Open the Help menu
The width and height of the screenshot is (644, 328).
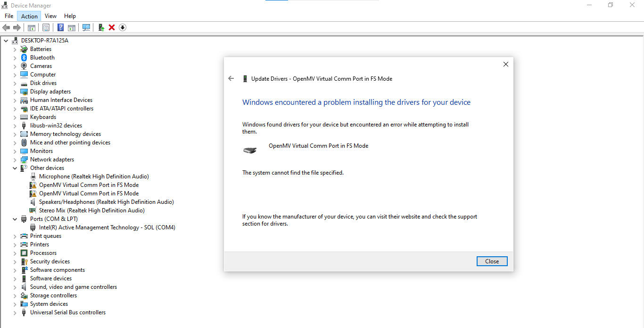coord(70,16)
